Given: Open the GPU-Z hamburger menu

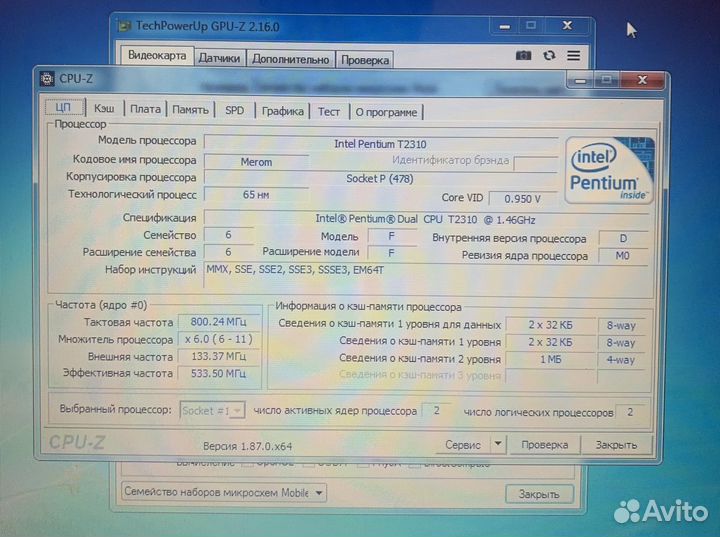Looking at the screenshot, I should [x=574, y=56].
